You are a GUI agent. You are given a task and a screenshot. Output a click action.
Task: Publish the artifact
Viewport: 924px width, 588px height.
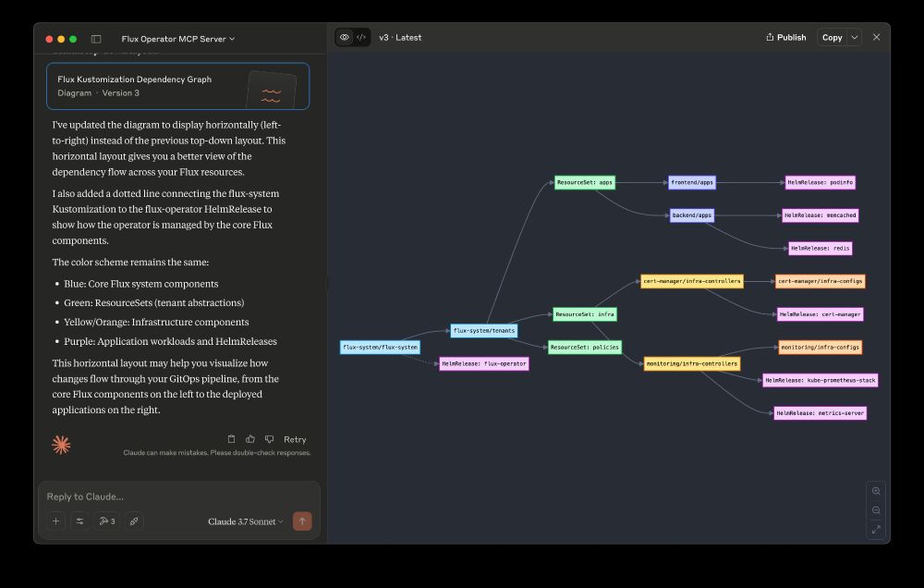point(786,37)
